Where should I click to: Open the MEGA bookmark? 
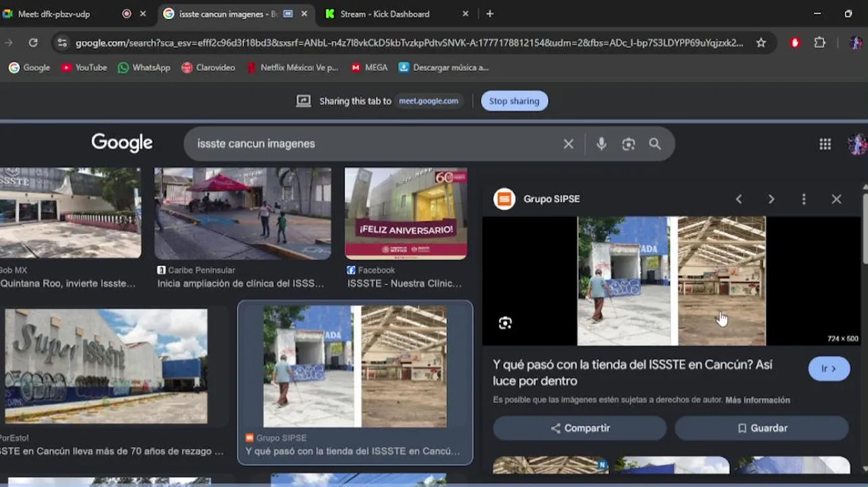369,67
